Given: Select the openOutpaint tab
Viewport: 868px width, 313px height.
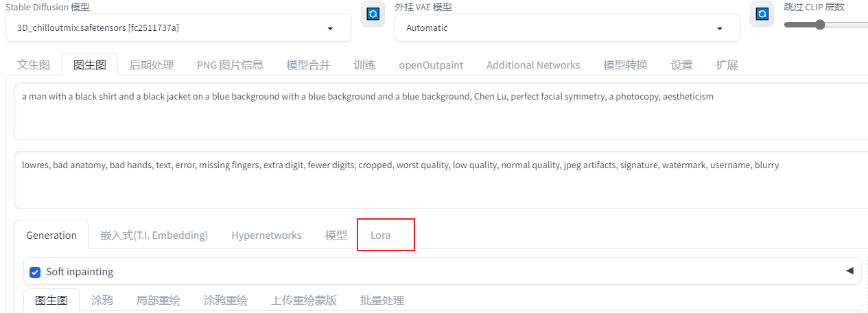Looking at the screenshot, I should pos(431,65).
